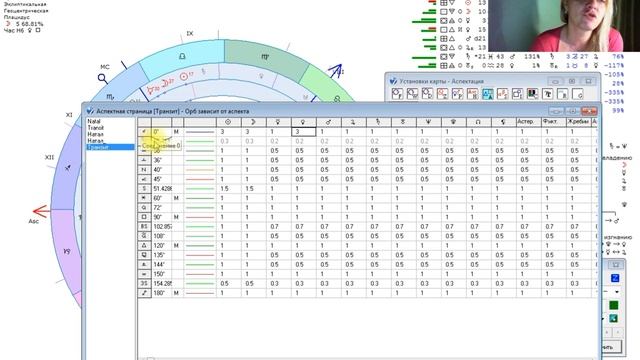Select the sextile 60° aspect symbol button

pos(144,198)
